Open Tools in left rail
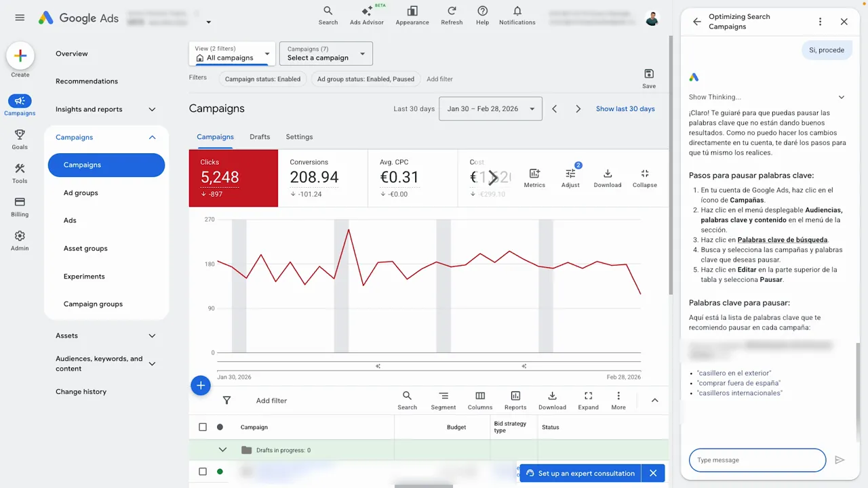Viewport: 868px width, 488px height. point(20,173)
